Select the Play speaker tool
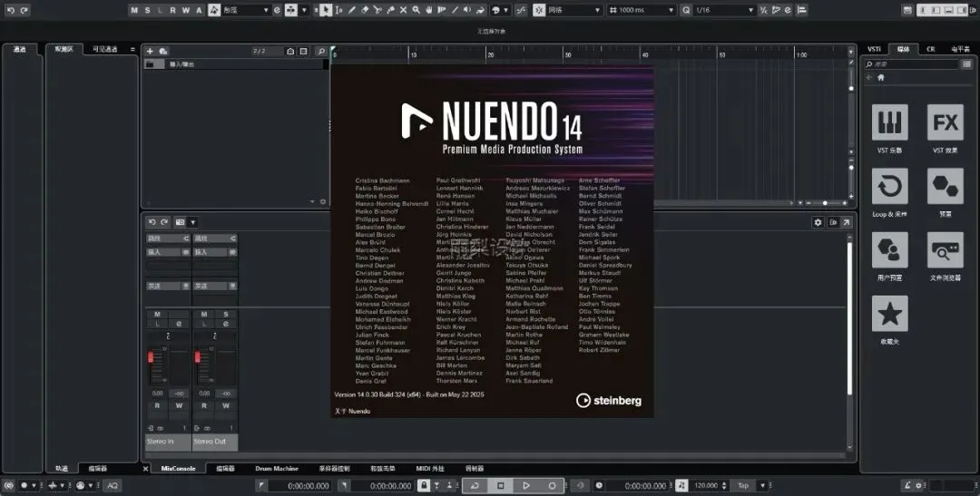This screenshot has height=496, width=980. (x=467, y=10)
